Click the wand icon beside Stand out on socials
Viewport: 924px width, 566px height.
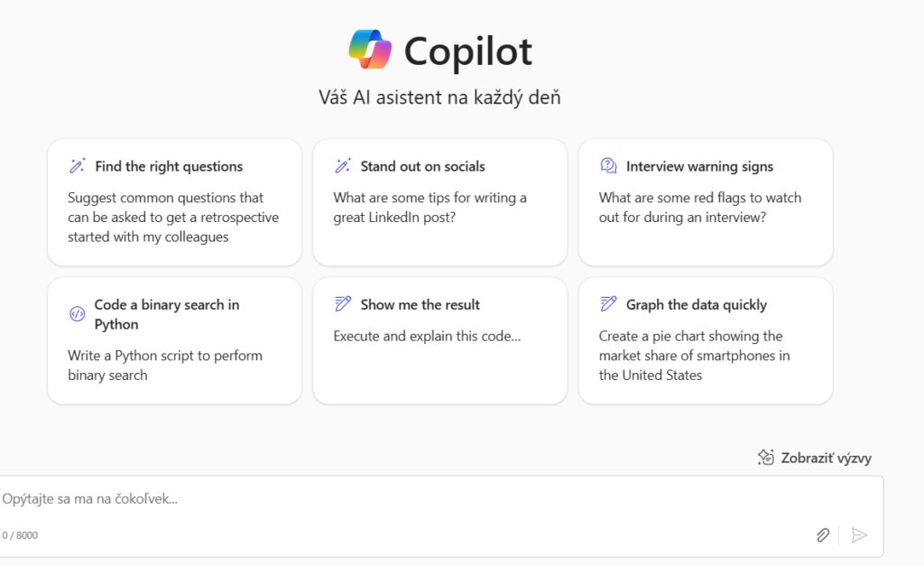point(343,166)
